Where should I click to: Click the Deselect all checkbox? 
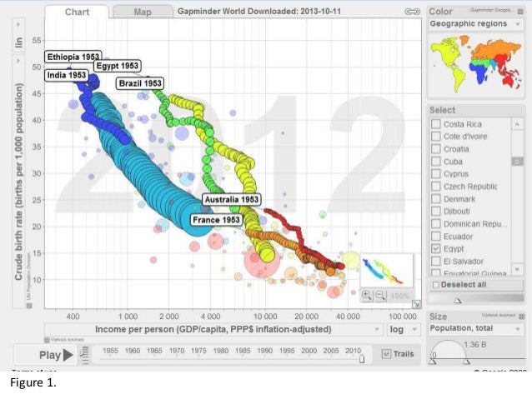[x=435, y=285]
